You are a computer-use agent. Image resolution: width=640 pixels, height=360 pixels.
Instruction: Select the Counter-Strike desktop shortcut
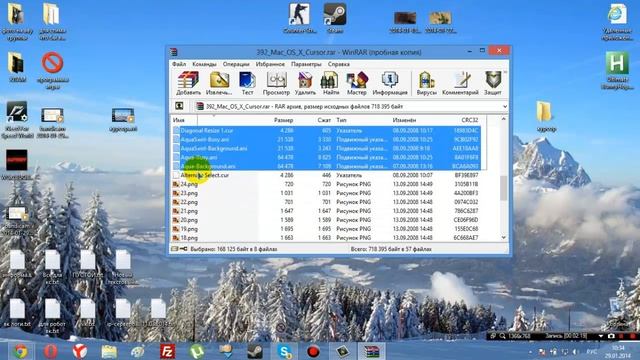tap(300, 18)
